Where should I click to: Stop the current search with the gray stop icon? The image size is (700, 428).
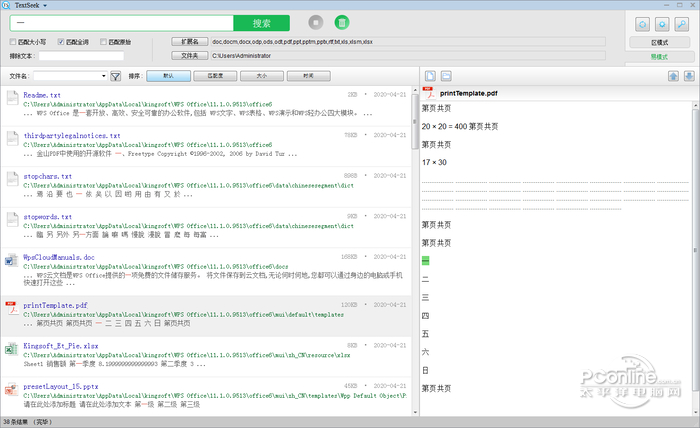[x=316, y=22]
